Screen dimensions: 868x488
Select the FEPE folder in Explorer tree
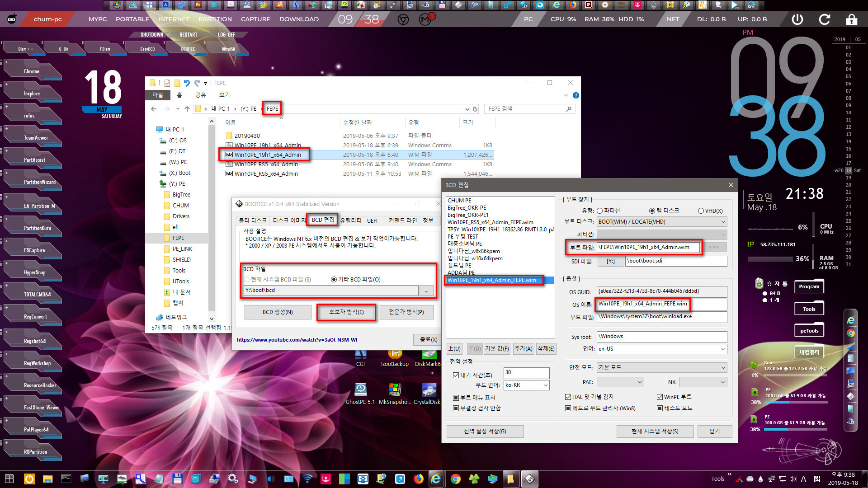[178, 238]
